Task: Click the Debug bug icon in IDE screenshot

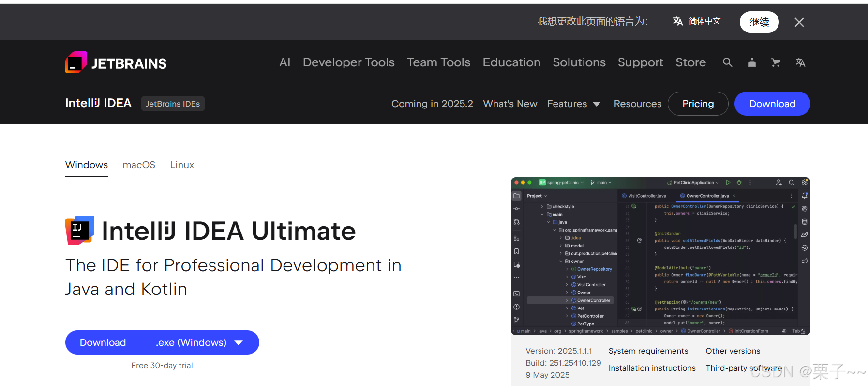Action: click(739, 183)
